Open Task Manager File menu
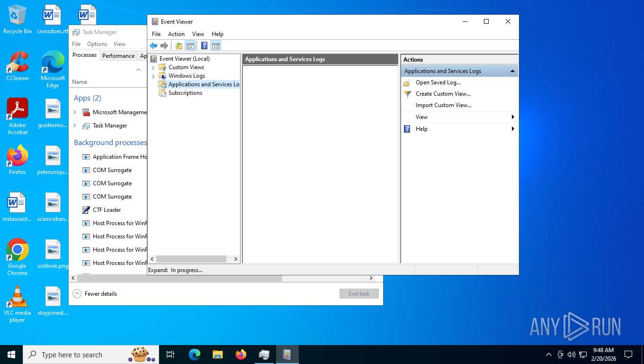The image size is (644, 364). 76,44
